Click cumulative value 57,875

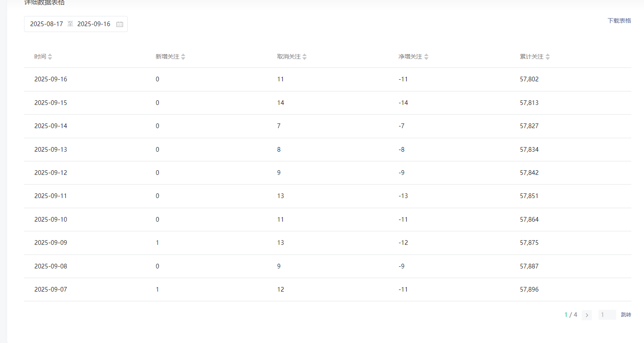529,243
